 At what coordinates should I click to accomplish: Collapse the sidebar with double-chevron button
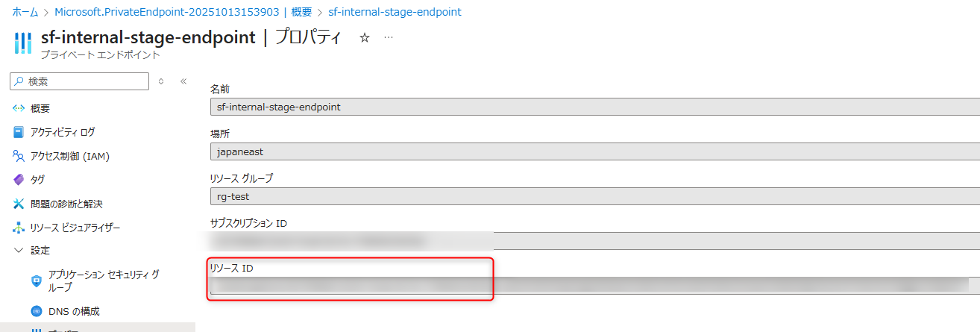183,81
